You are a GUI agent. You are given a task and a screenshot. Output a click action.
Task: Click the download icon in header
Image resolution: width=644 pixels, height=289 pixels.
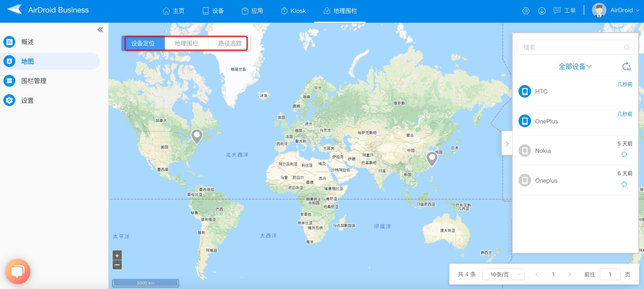(542, 11)
